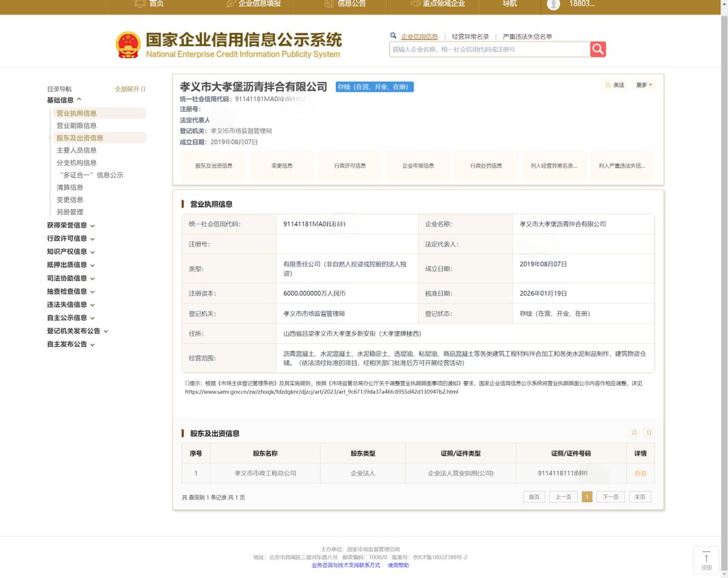Expand the 登记机关发布公告 section
The width and height of the screenshot is (728, 578).
tap(78, 331)
